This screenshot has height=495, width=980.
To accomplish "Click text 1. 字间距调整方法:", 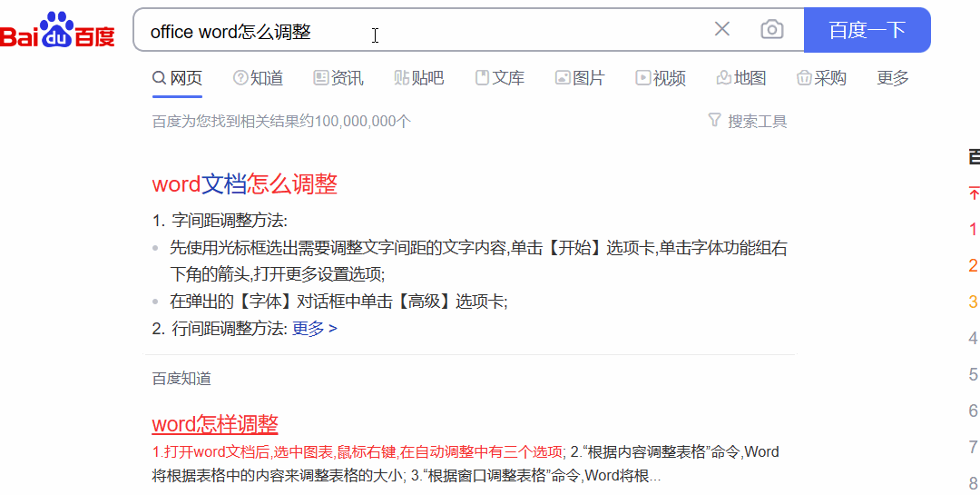I will coord(220,221).
